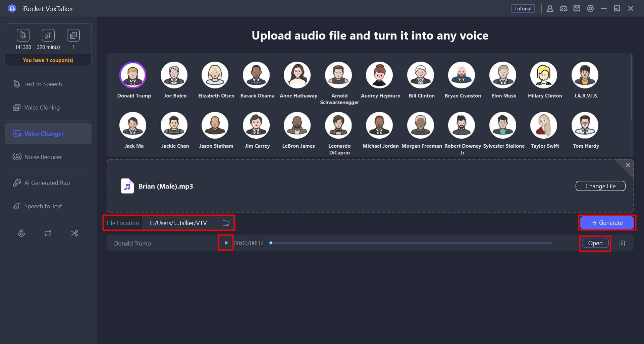The height and width of the screenshot is (344, 644).
Task: Open the audio cut scissors tool
Action: pos(74,233)
